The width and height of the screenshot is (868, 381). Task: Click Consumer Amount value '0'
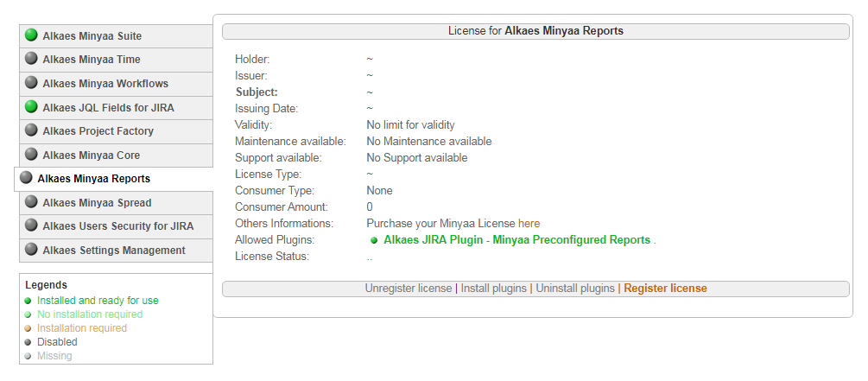[x=370, y=207]
